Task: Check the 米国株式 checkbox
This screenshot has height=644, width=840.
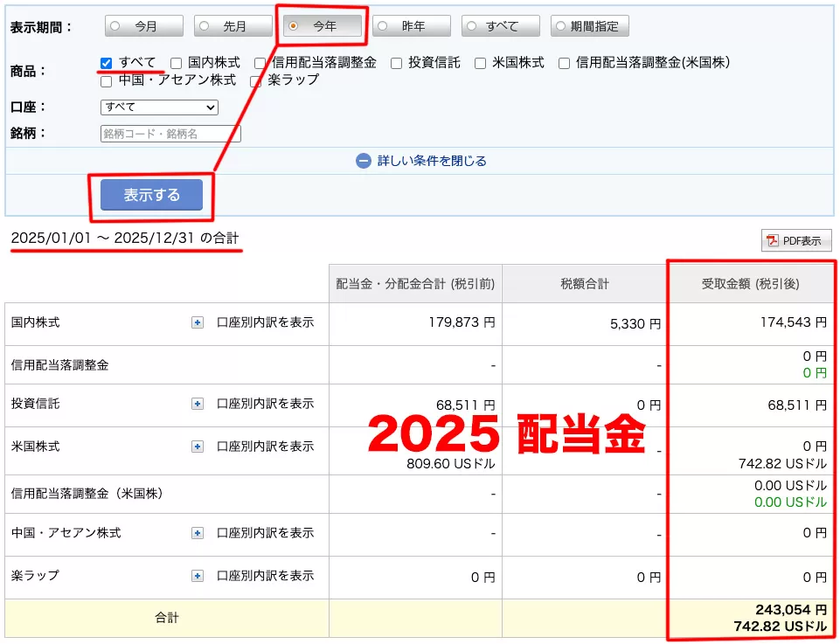Action: tap(480, 62)
